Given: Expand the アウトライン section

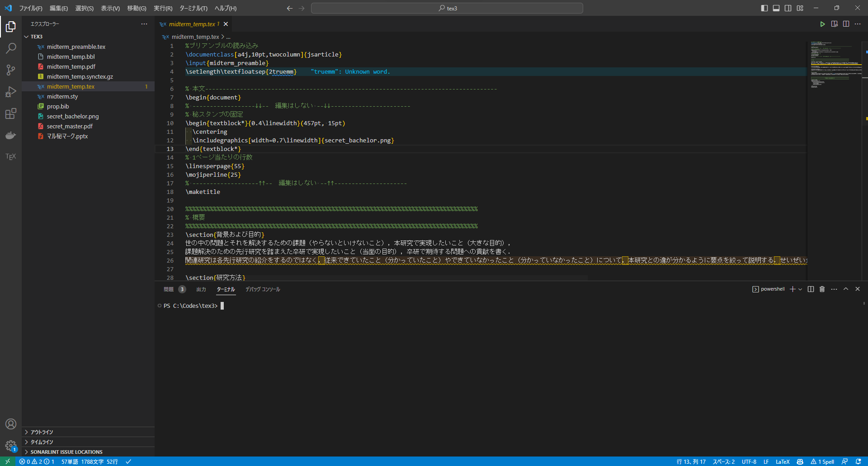Looking at the screenshot, I should [42, 432].
